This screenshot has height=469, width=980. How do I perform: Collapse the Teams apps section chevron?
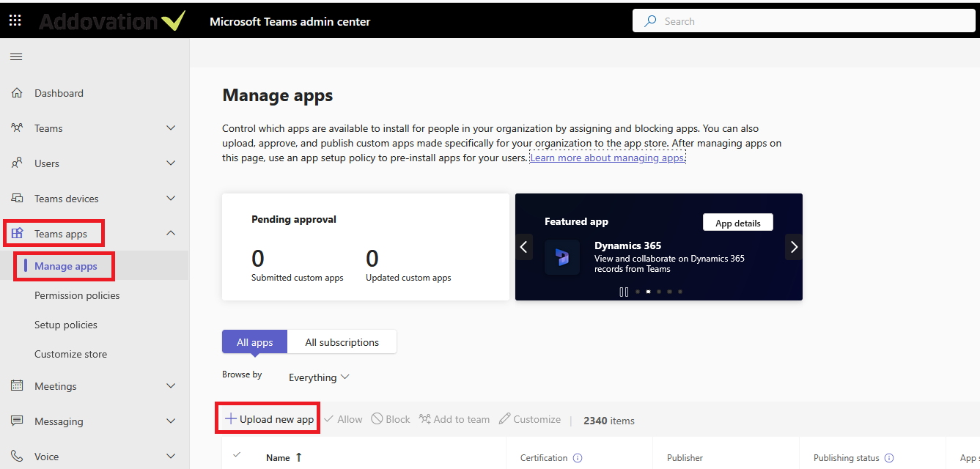pyautogui.click(x=171, y=234)
